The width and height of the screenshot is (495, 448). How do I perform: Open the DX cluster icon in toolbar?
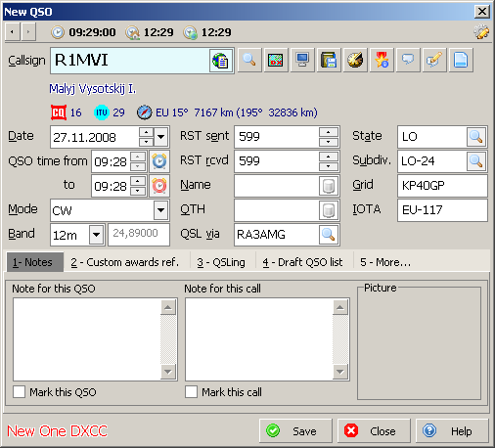276,60
